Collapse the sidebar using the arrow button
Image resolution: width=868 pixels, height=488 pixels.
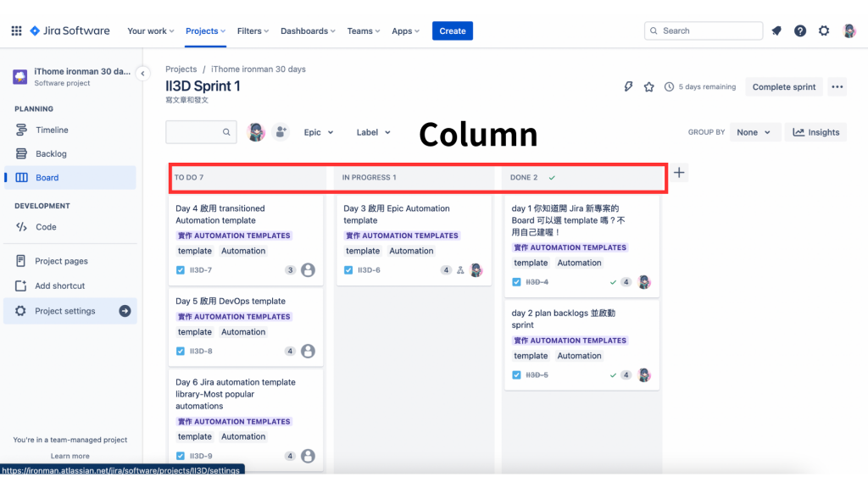pyautogui.click(x=142, y=74)
